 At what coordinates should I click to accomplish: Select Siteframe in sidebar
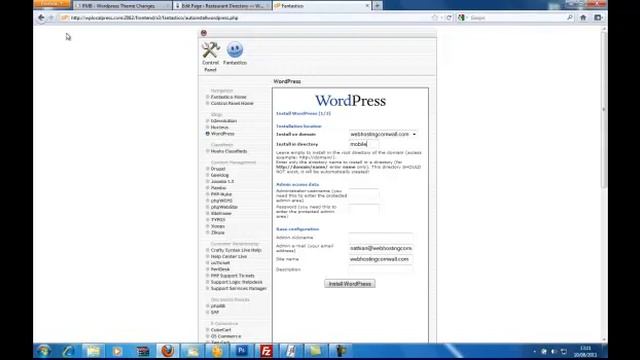(221, 213)
